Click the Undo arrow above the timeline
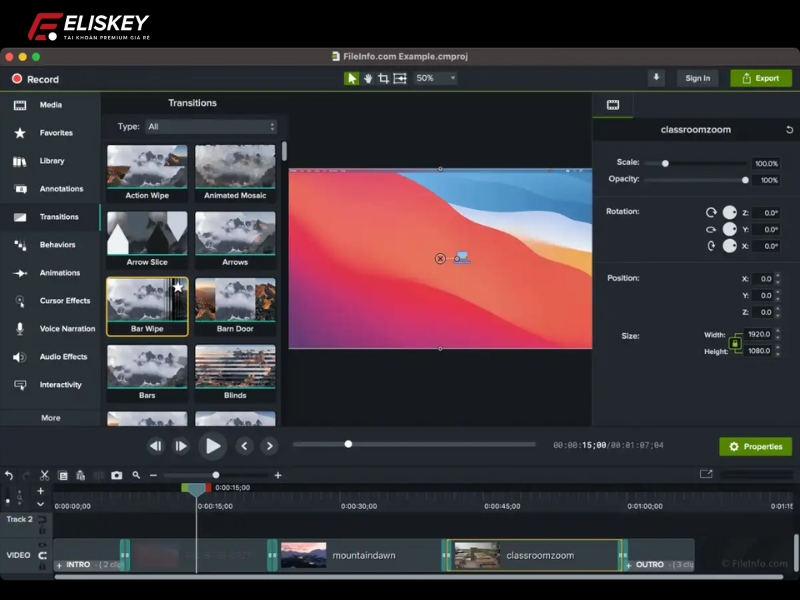800x600 pixels. (10, 475)
